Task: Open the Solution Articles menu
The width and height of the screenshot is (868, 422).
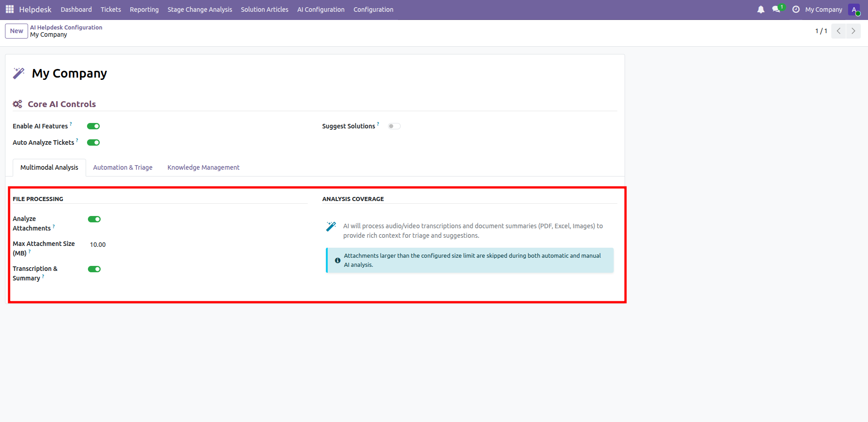Action: [265, 10]
